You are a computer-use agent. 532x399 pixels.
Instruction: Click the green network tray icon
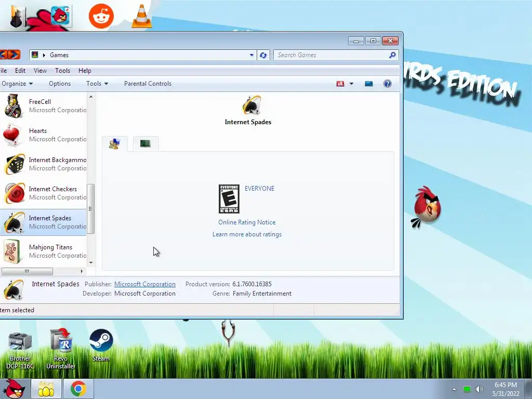coord(467,389)
